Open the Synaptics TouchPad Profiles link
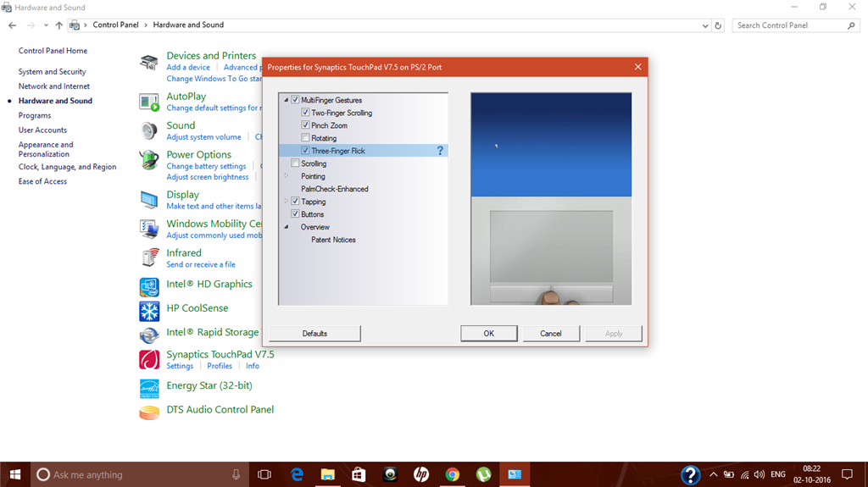The width and height of the screenshot is (868, 487). (x=220, y=366)
